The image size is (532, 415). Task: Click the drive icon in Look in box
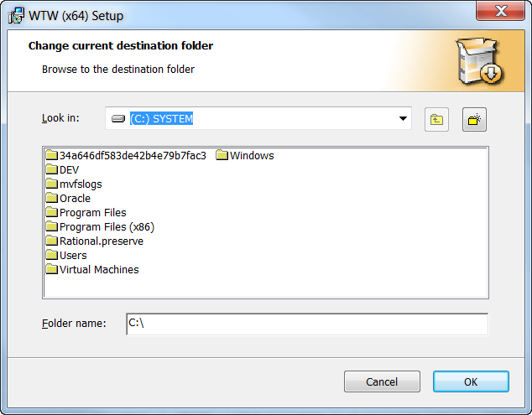pyautogui.click(x=117, y=119)
